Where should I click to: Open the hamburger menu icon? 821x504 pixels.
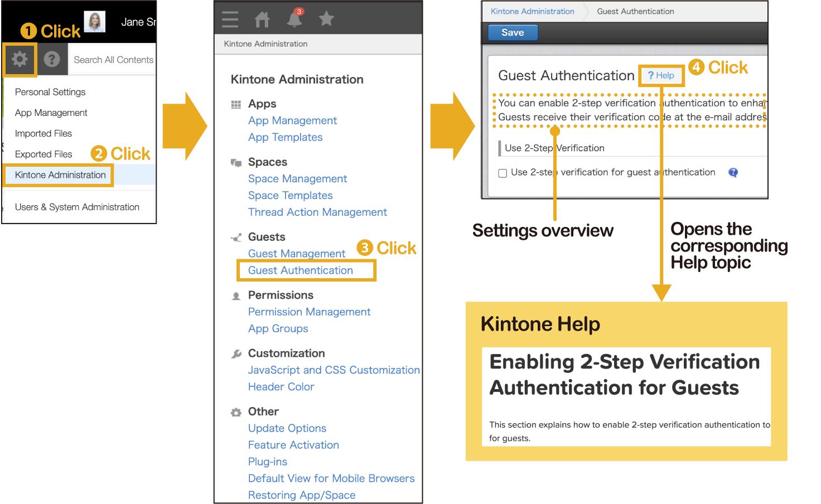point(230,20)
